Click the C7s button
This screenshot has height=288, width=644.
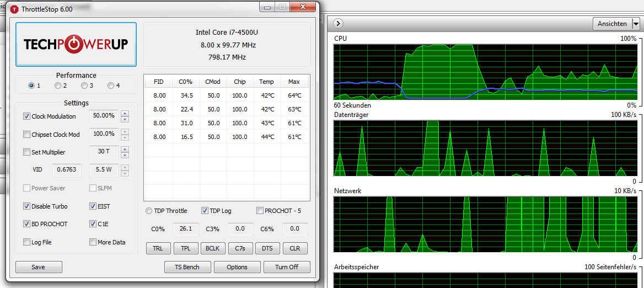[x=240, y=248]
